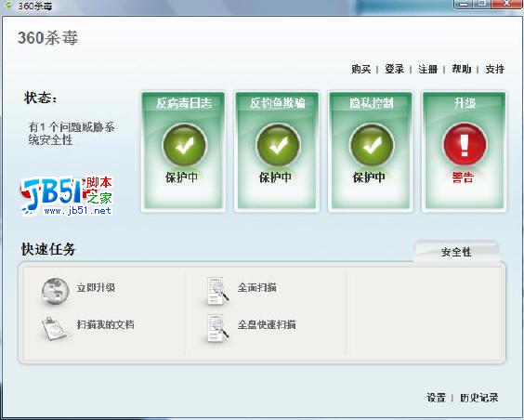
Task: Click the green checkmark under 反钓鱼欺骗
Action: tap(278, 145)
